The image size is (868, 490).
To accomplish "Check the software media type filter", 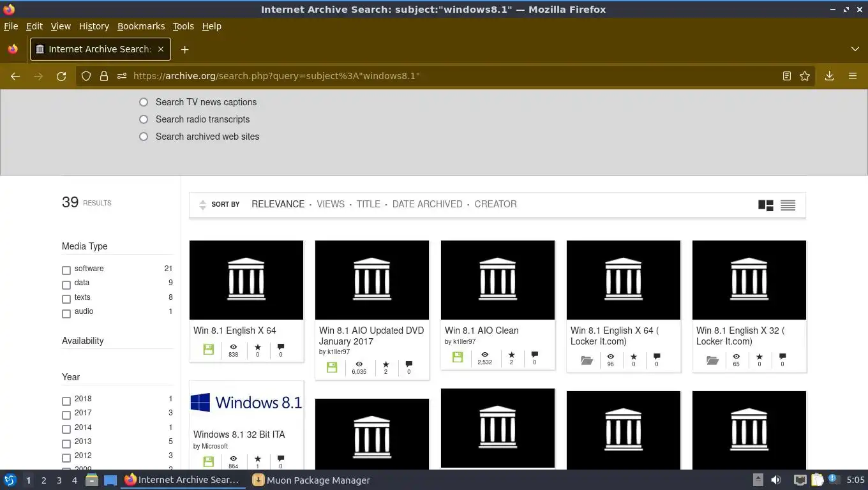I will pyautogui.click(x=66, y=271).
